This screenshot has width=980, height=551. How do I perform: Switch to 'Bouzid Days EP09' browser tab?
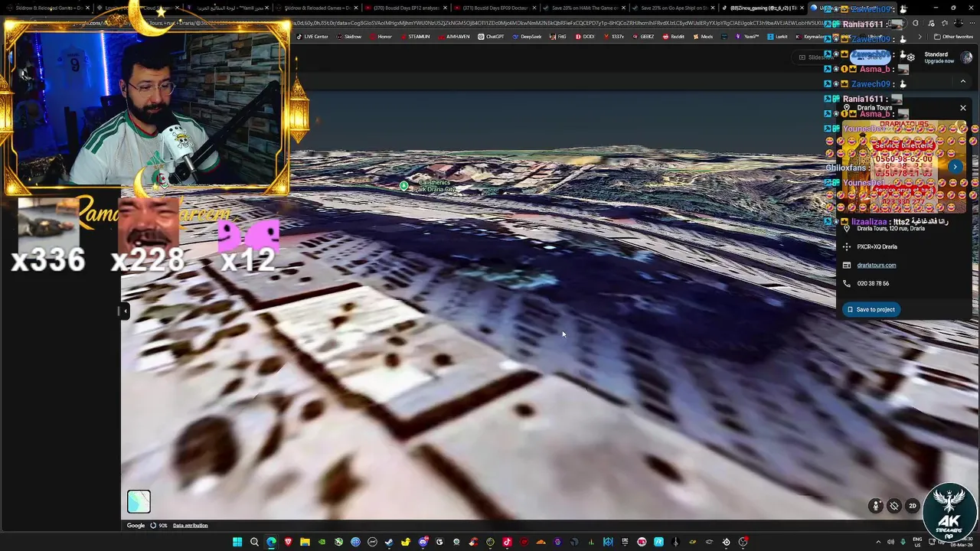pos(495,8)
